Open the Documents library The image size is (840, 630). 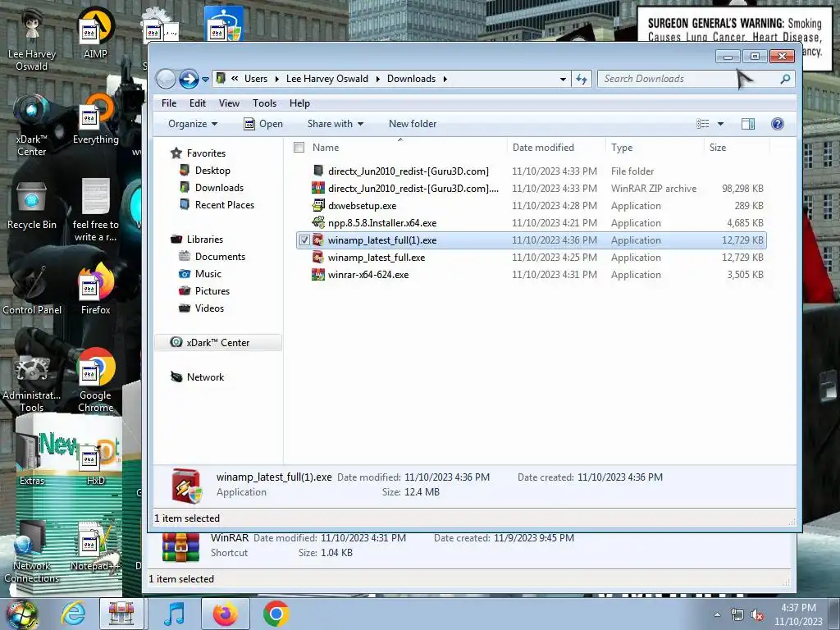pos(220,256)
